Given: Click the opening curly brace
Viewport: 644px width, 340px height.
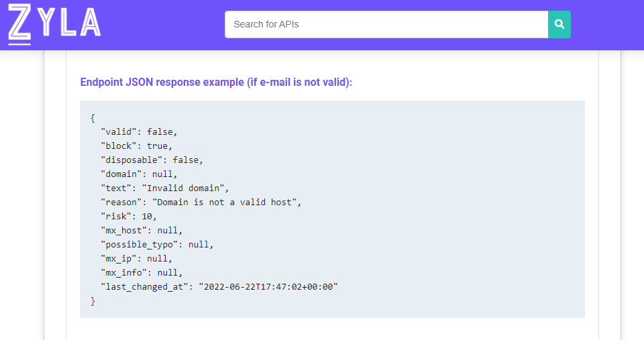Looking at the screenshot, I should click(x=93, y=118).
